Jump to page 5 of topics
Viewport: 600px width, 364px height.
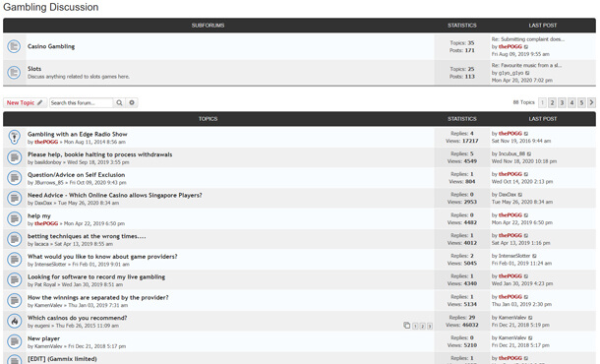[581, 102]
